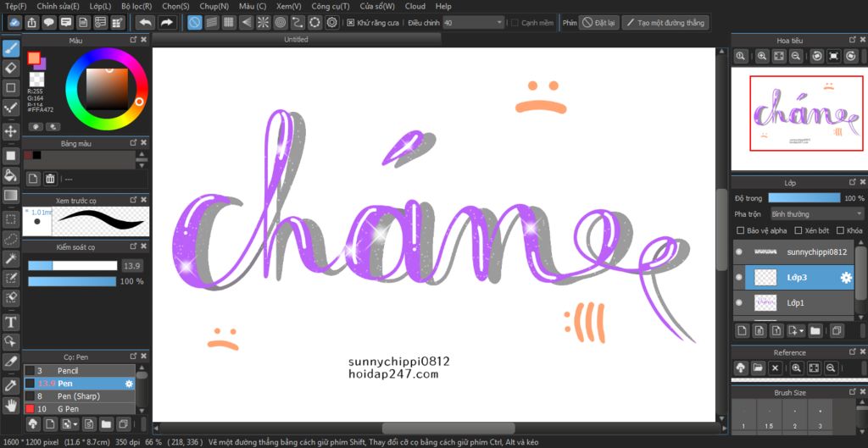This screenshot has height=448, width=868.
Task: Select the Text tool
Action: [x=11, y=321]
